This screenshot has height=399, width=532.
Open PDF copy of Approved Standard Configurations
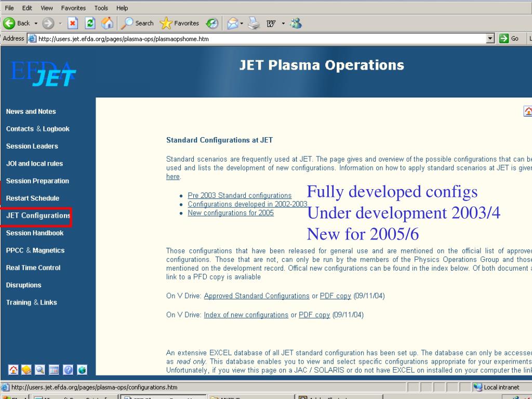[335, 296]
